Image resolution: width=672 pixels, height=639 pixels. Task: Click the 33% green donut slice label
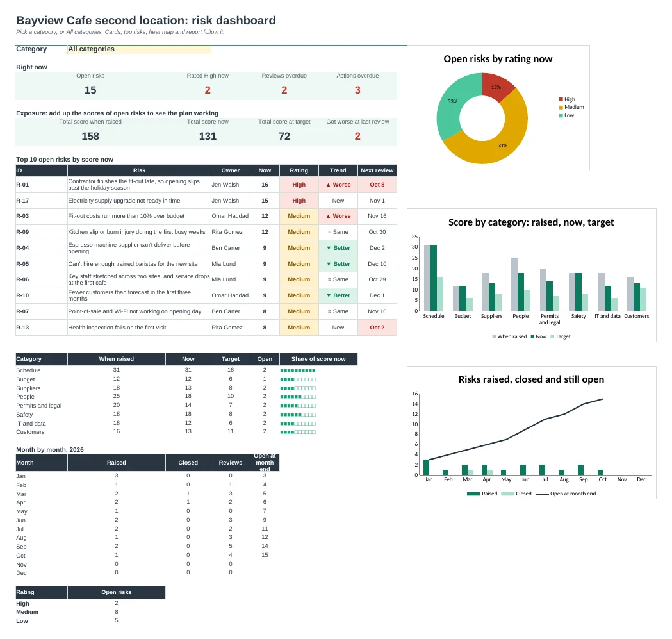[452, 102]
